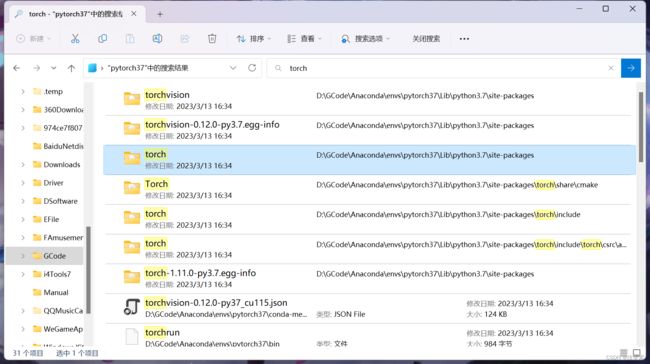Click the address bar path text

click(148, 68)
